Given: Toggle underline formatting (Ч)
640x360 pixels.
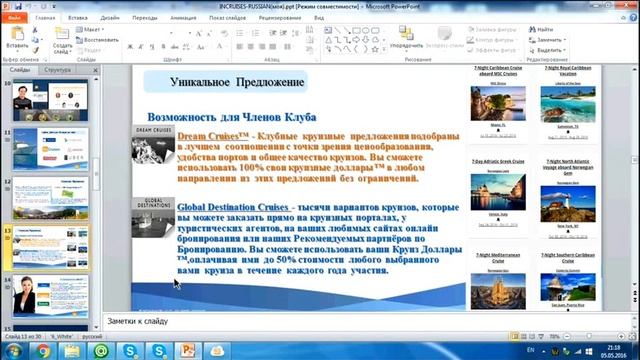Looking at the screenshot, I should click(x=152, y=47).
